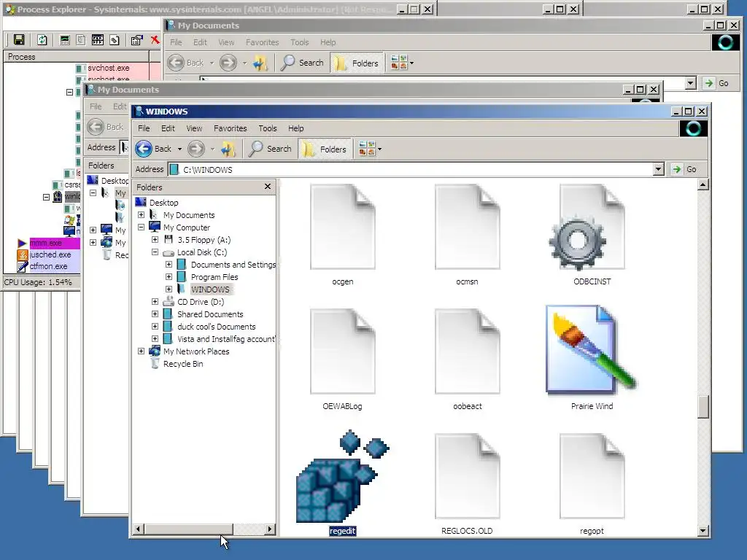Image resolution: width=747 pixels, height=560 pixels.
Task: Select the OEWABLog file icon
Action: point(343,359)
